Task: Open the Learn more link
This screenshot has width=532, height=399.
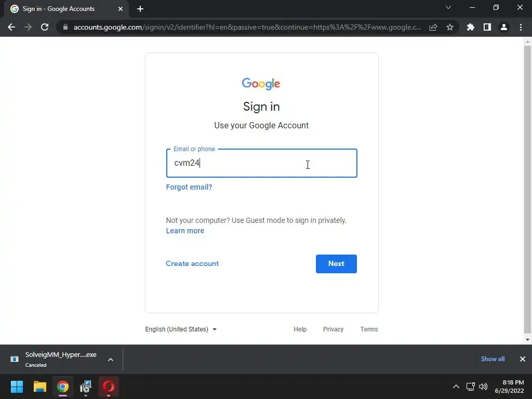Action: (185, 231)
